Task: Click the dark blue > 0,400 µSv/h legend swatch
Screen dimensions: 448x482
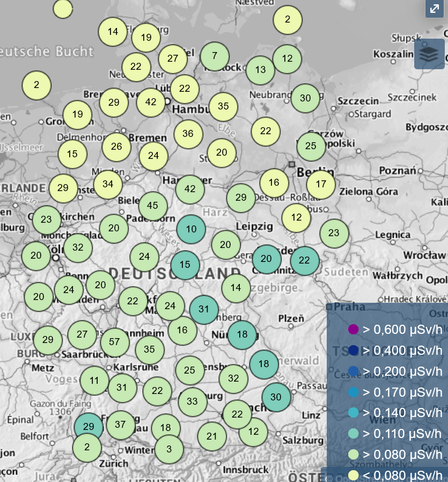Action: [x=354, y=350]
